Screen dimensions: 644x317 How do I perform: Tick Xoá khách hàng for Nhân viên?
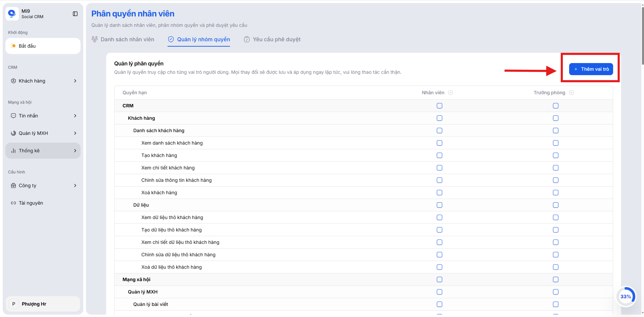coord(440,193)
